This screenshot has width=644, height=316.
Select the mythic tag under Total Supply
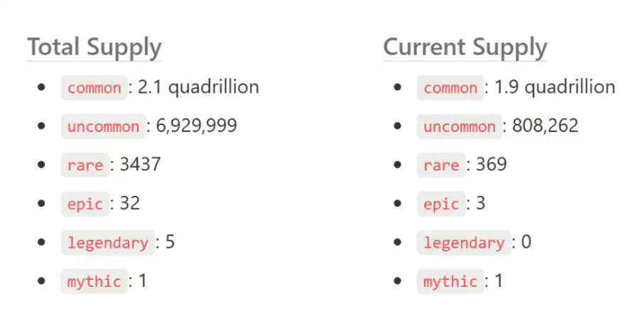click(94, 281)
